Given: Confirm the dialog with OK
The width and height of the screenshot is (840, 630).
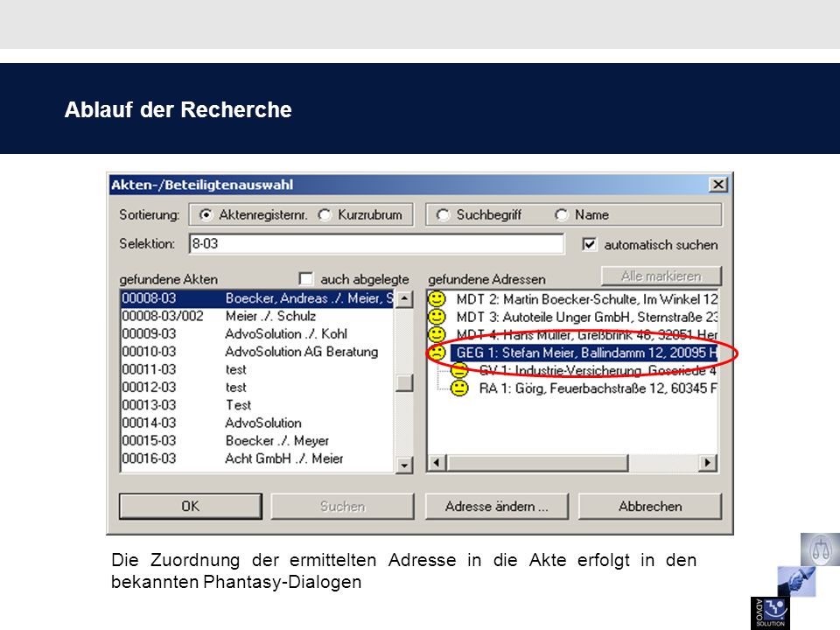Looking at the screenshot, I should tap(191, 507).
